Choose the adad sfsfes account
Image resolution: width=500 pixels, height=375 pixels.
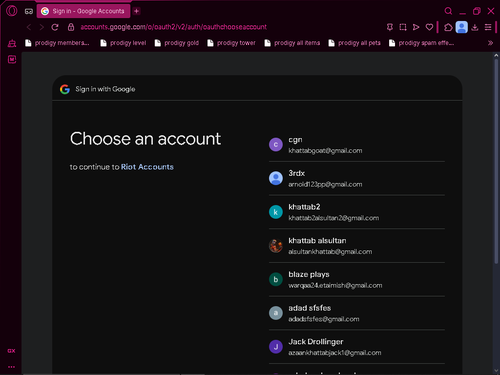(x=357, y=313)
